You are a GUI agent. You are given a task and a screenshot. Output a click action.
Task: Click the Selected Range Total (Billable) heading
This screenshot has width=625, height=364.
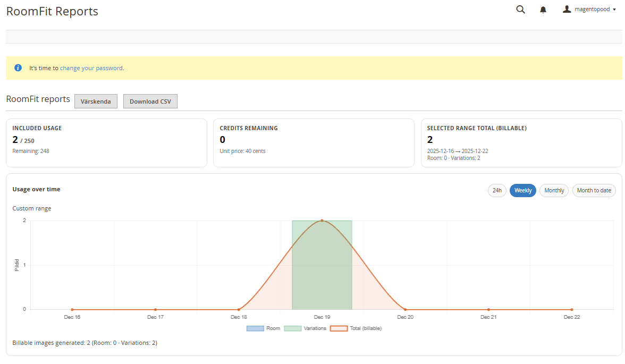[477, 128]
